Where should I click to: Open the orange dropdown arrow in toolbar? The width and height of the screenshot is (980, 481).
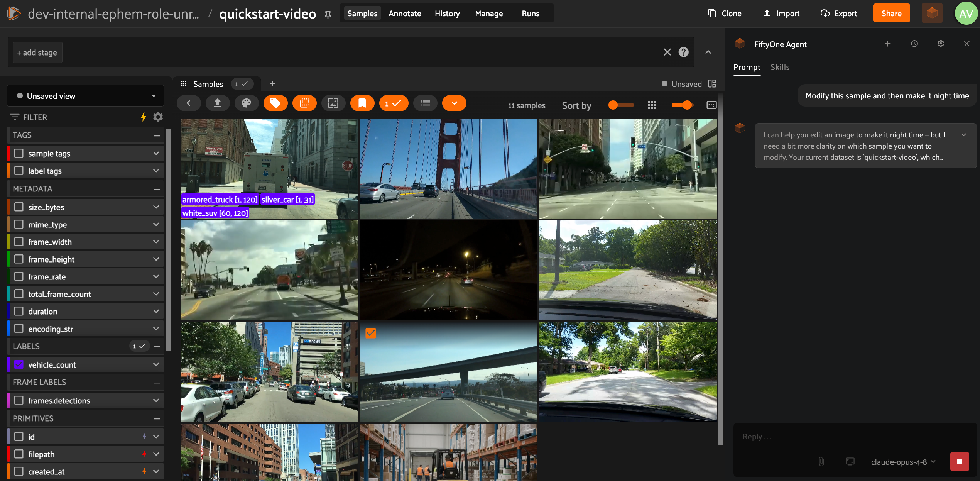455,103
